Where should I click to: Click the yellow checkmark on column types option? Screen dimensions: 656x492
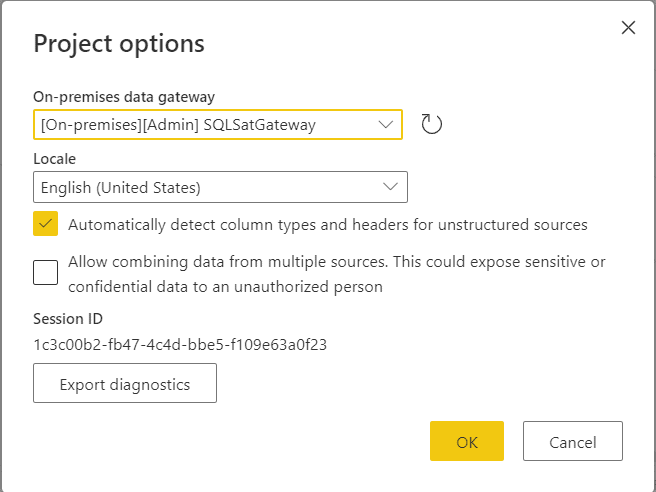(x=46, y=224)
